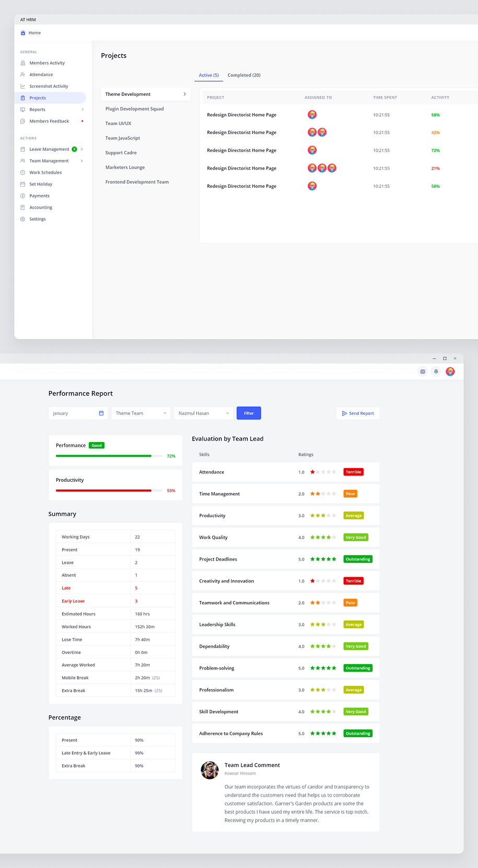
Task: Click Poor badge for Time Management
Action: tap(350, 494)
